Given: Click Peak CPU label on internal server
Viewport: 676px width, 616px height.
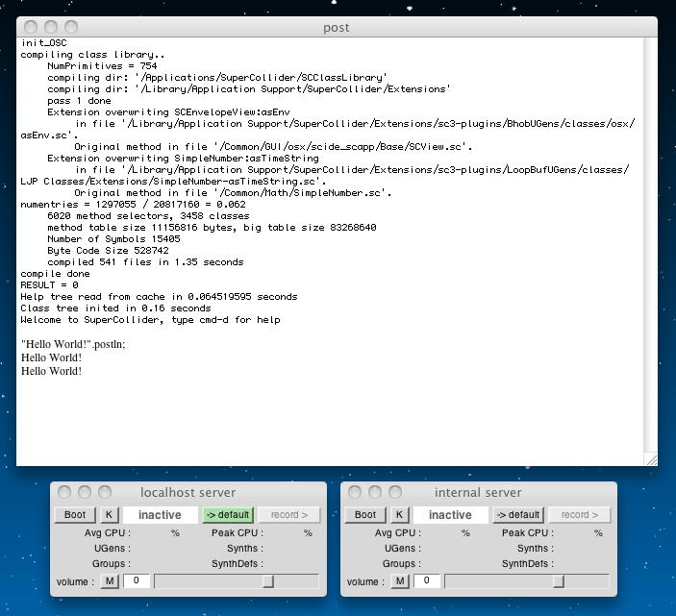Looking at the screenshot, I should click(528, 532).
